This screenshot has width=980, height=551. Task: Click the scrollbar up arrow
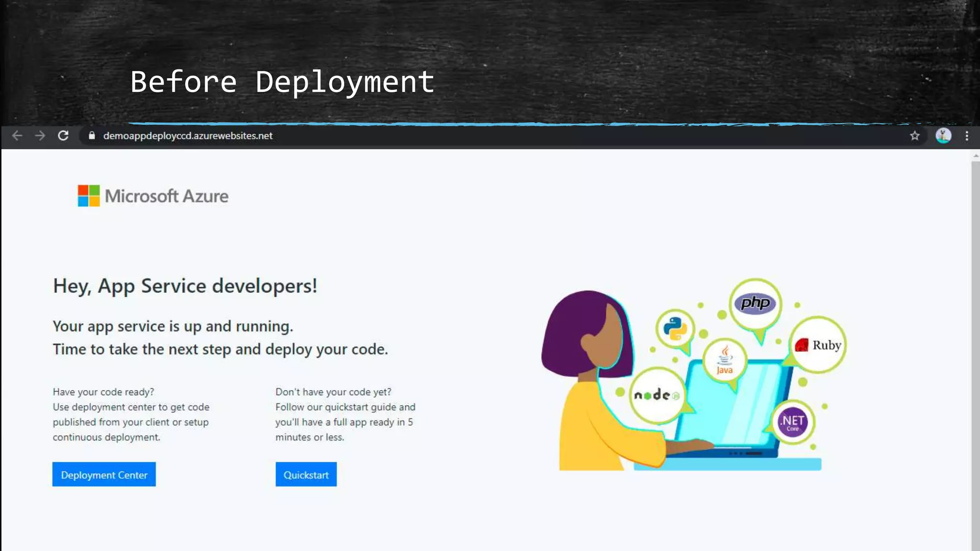pyautogui.click(x=975, y=156)
